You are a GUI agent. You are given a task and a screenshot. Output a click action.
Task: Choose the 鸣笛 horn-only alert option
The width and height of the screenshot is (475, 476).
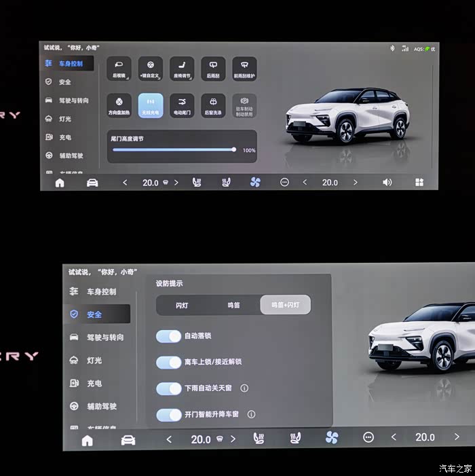[233, 306]
